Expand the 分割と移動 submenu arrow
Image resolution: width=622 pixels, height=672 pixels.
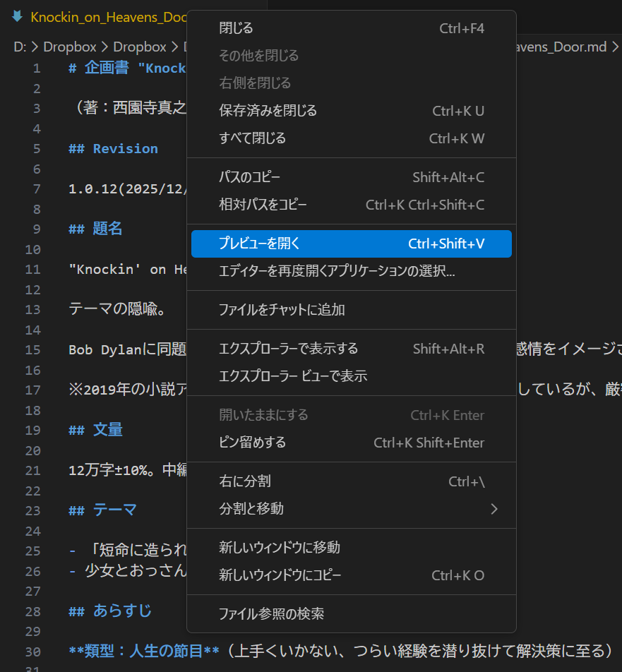[494, 509]
